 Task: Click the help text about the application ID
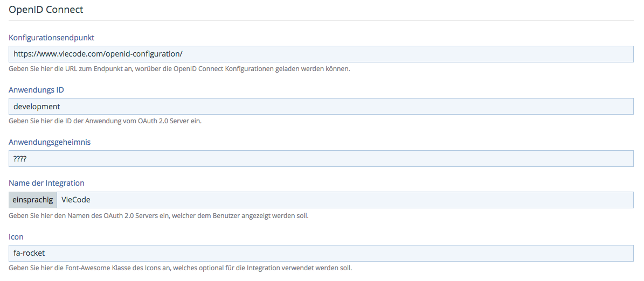click(105, 121)
